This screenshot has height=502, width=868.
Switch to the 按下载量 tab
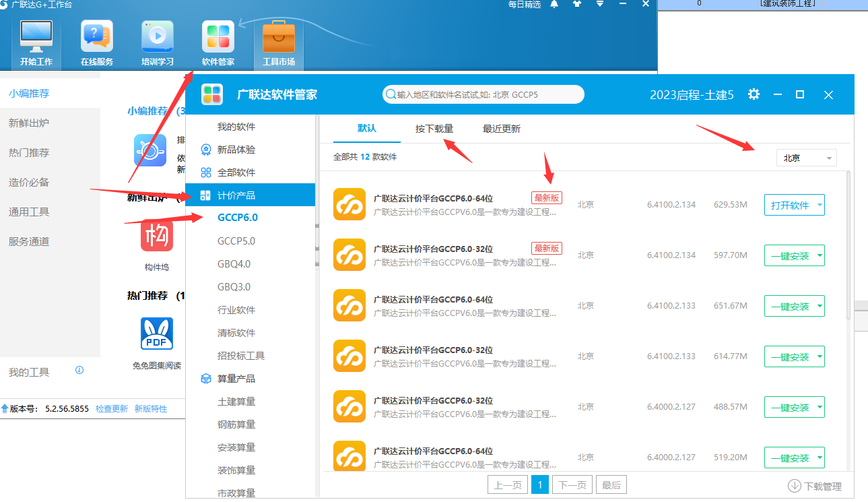pyautogui.click(x=434, y=129)
